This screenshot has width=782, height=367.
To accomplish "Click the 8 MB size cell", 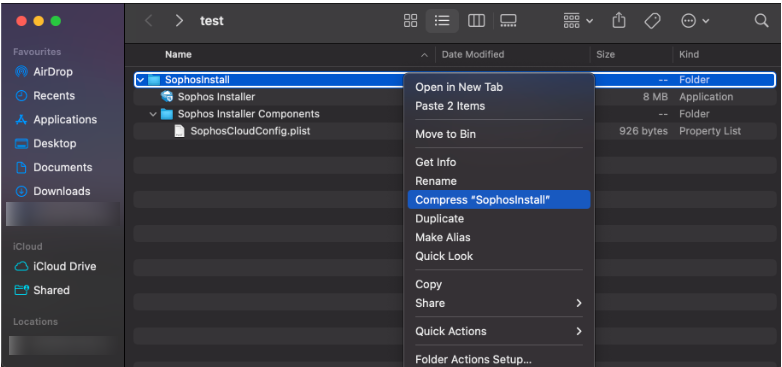I will coord(655,97).
